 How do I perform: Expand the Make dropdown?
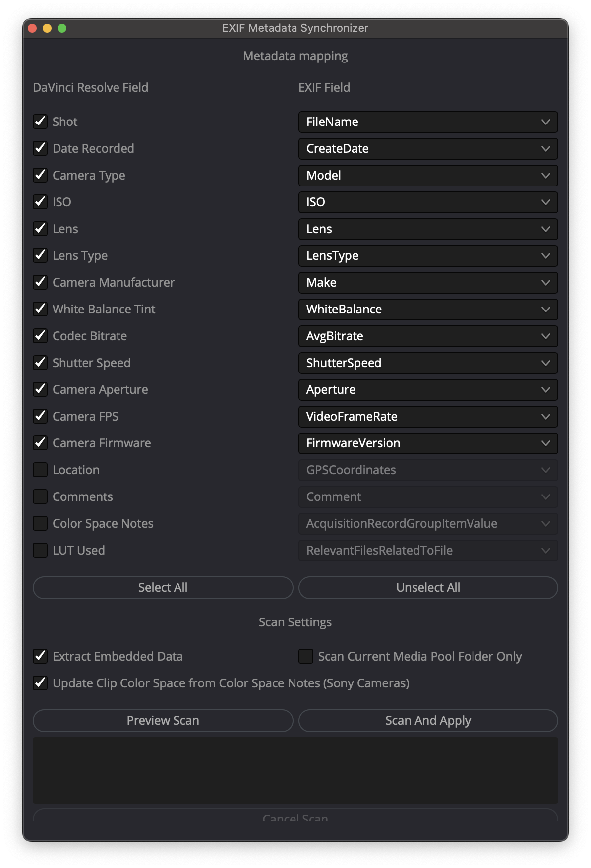pos(428,283)
